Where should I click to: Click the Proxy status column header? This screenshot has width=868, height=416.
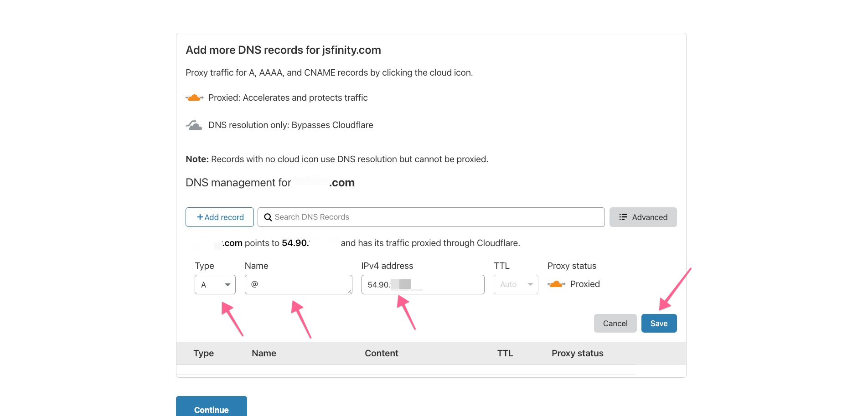(x=577, y=354)
